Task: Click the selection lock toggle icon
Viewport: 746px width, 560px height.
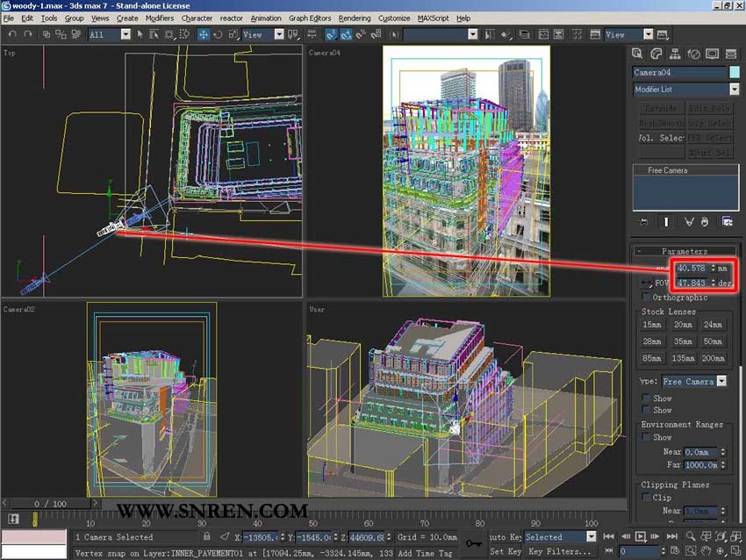Action: tap(206, 536)
